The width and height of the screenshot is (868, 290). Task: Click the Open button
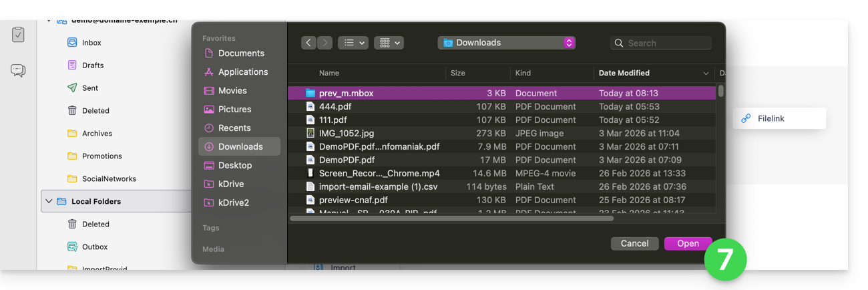click(x=688, y=244)
